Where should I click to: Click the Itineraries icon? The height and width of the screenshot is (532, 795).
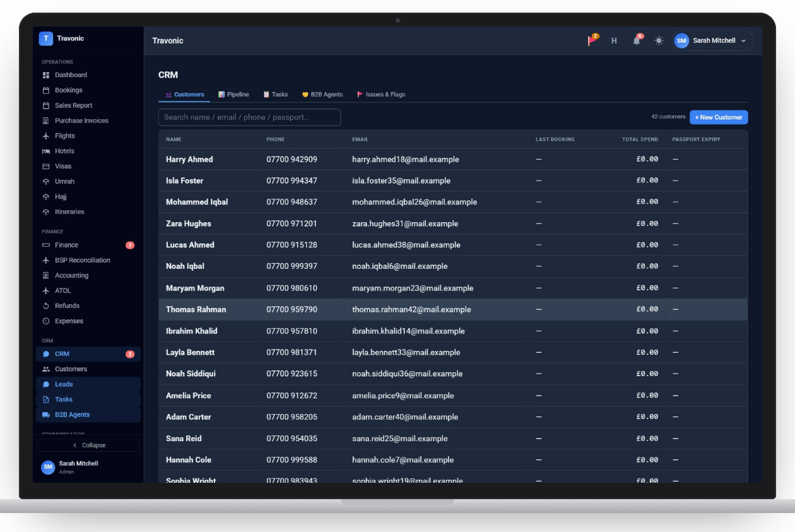[46, 212]
